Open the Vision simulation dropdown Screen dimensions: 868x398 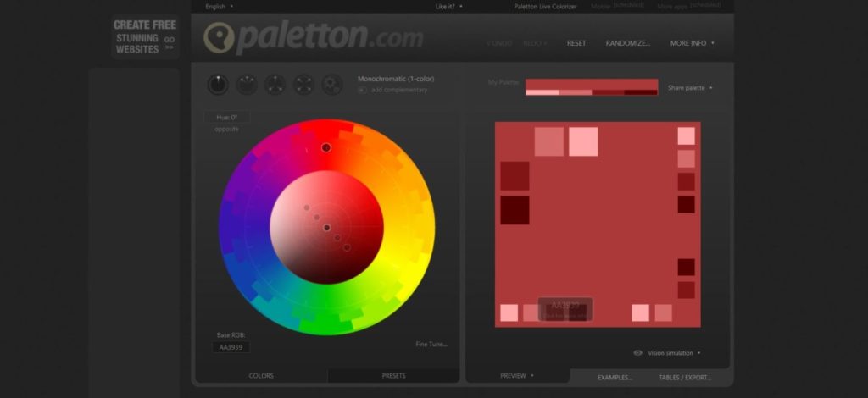674,352
